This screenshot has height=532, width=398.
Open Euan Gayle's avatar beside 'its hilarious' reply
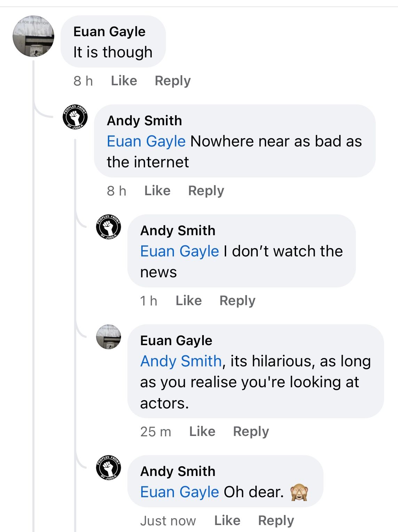point(109,337)
